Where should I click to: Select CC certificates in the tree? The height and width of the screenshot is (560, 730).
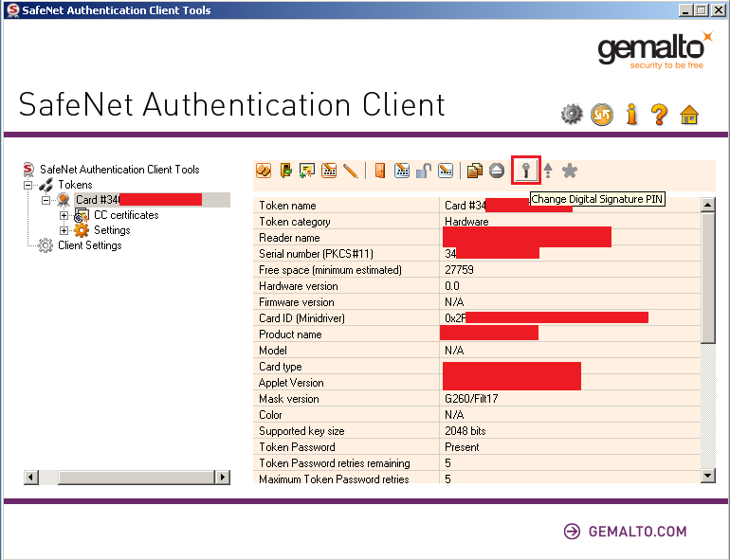tap(126, 215)
